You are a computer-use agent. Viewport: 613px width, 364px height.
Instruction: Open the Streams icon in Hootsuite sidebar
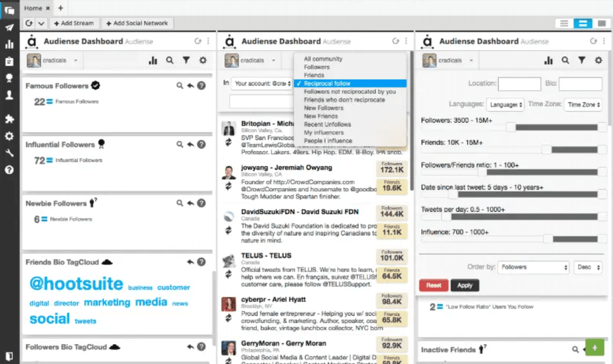coord(9,11)
